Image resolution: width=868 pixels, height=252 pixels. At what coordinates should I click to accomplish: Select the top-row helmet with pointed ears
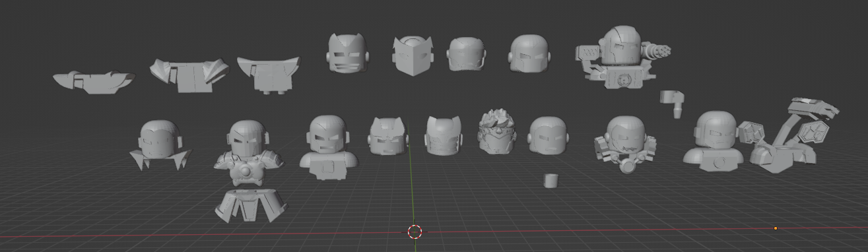click(346, 53)
